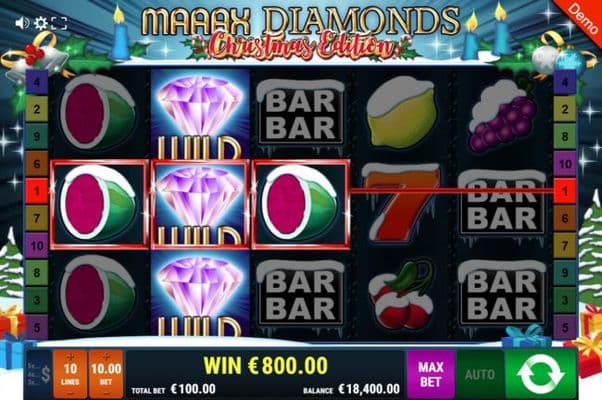Toggle fullscreen mode icon

[x=59, y=23]
